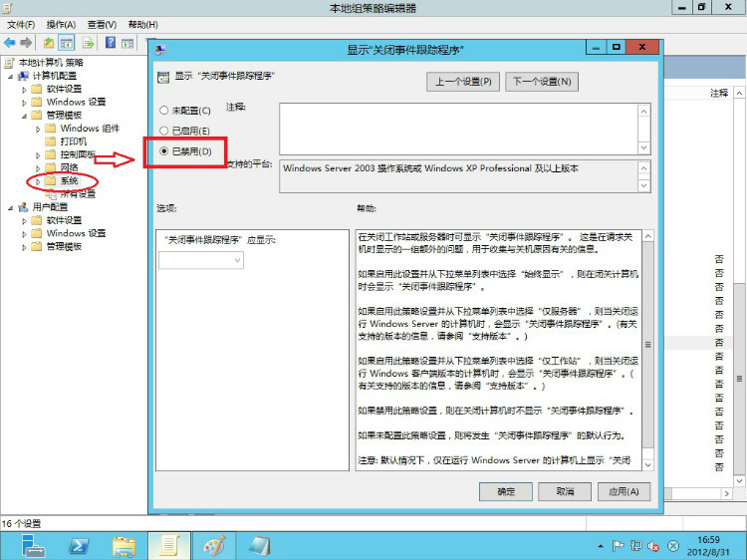Viewport: 747px width, 560px height.
Task: Collapse the 管理模板 node under 计算机配置
Action: (24, 116)
